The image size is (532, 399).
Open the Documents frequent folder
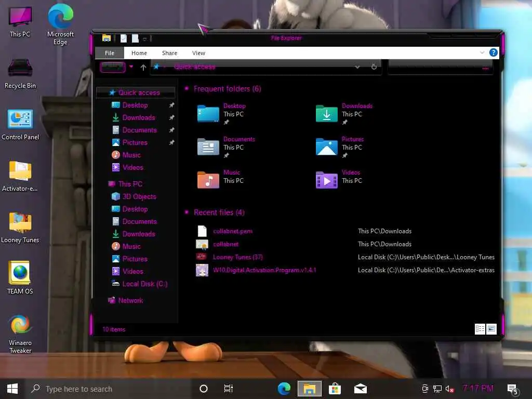226,147
